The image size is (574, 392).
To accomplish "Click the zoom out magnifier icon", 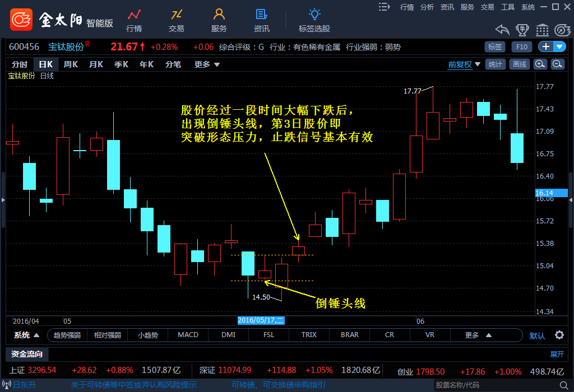I will coord(557,64).
